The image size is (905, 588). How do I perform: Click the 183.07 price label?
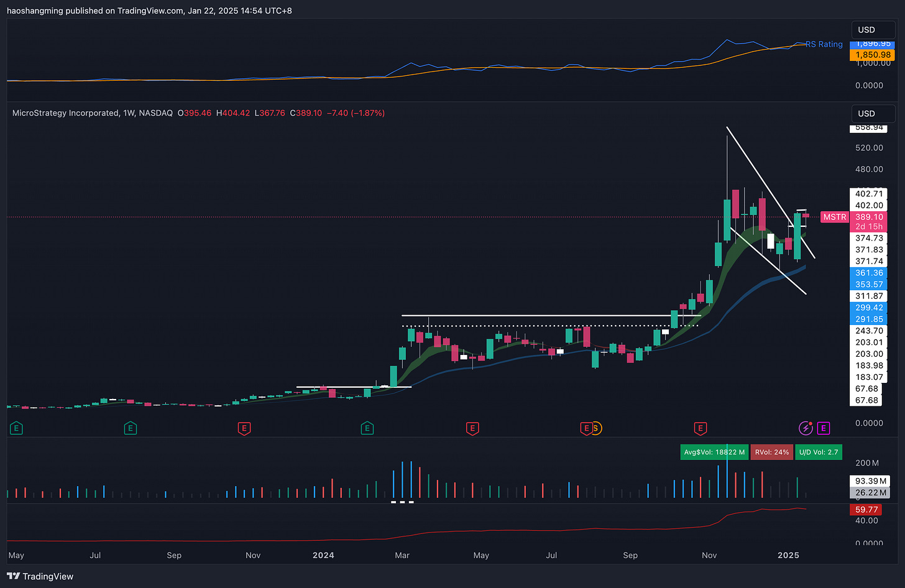(x=869, y=377)
